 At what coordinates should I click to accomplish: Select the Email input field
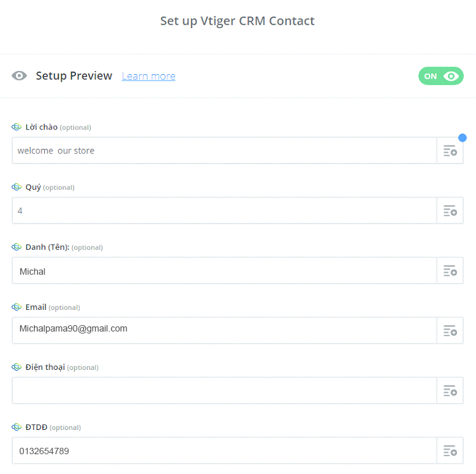coord(224,331)
